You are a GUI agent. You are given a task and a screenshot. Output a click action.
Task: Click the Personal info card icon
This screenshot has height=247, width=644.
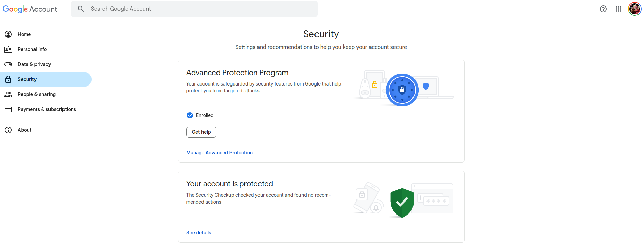pyautogui.click(x=8, y=49)
